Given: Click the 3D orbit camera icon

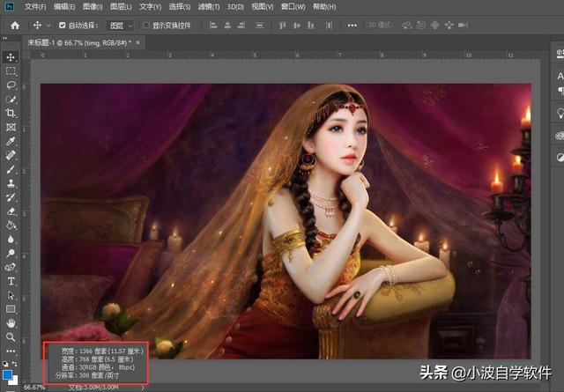Looking at the screenshot, I should pyautogui.click(x=407, y=26).
